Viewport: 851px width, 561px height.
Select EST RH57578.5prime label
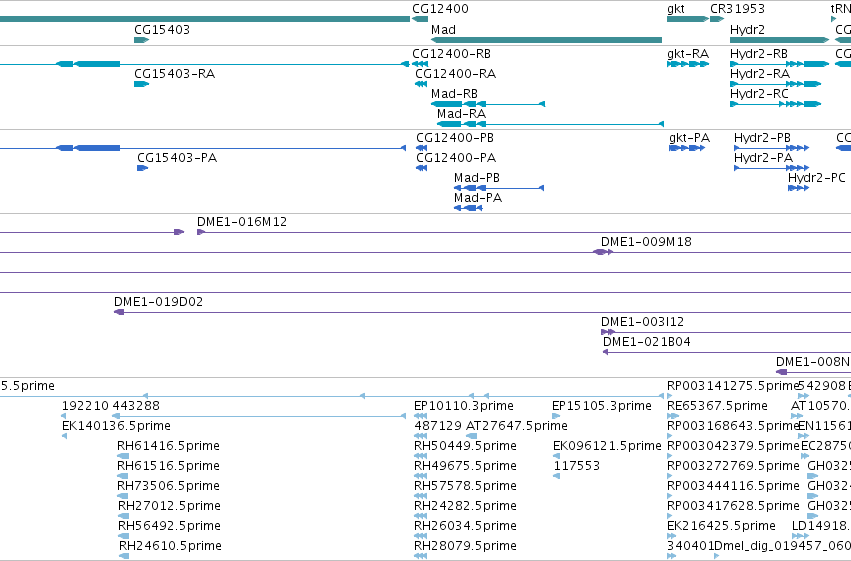pyautogui.click(x=465, y=486)
